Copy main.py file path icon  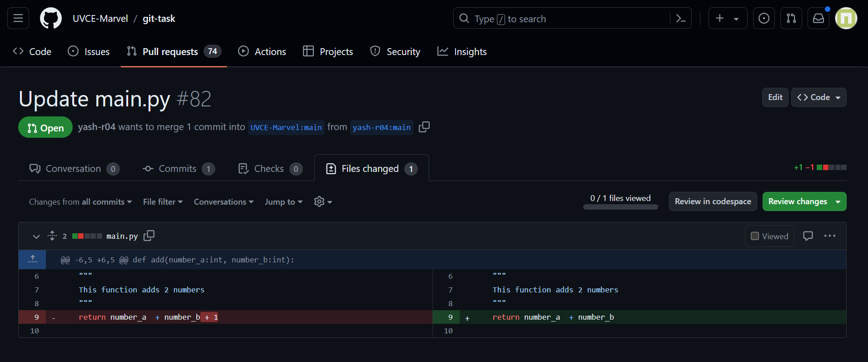(x=149, y=236)
